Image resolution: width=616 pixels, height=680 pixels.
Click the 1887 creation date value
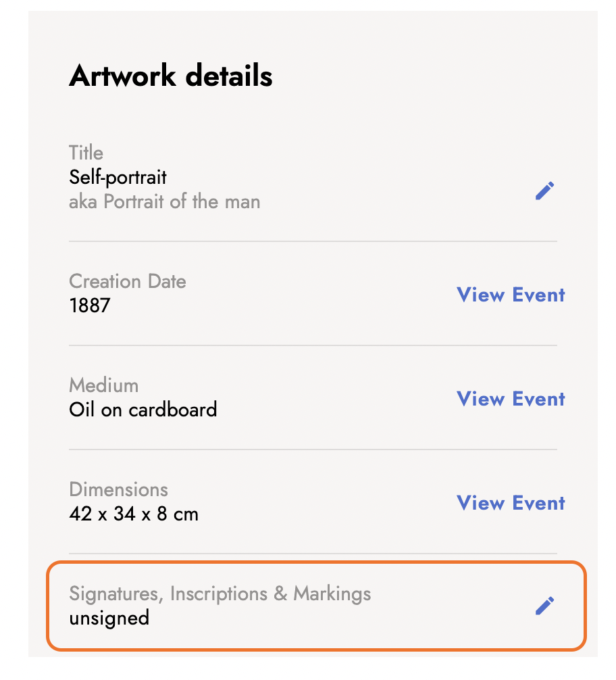click(x=90, y=306)
